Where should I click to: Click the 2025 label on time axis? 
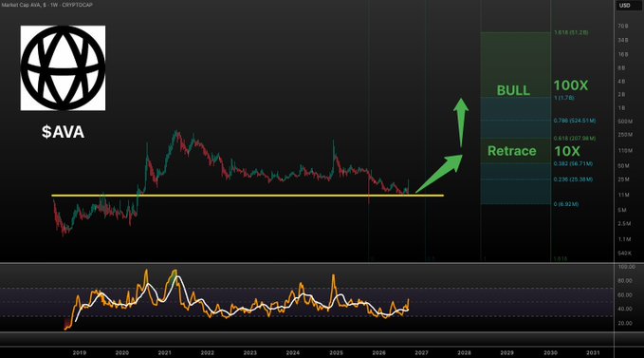[x=336, y=352]
